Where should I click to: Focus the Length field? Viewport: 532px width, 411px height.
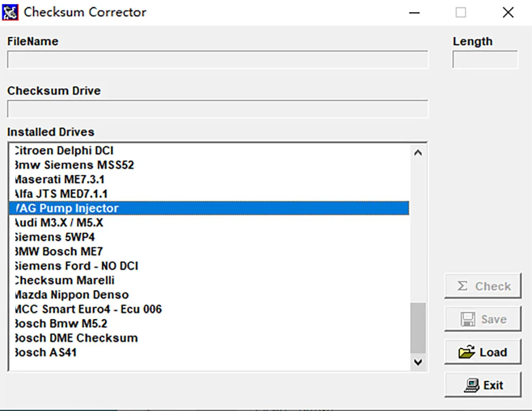point(485,60)
